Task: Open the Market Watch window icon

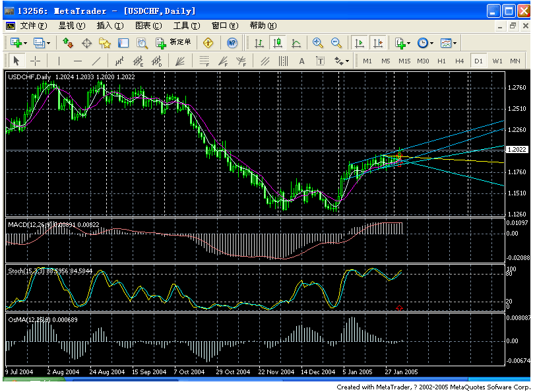Action: pos(68,43)
